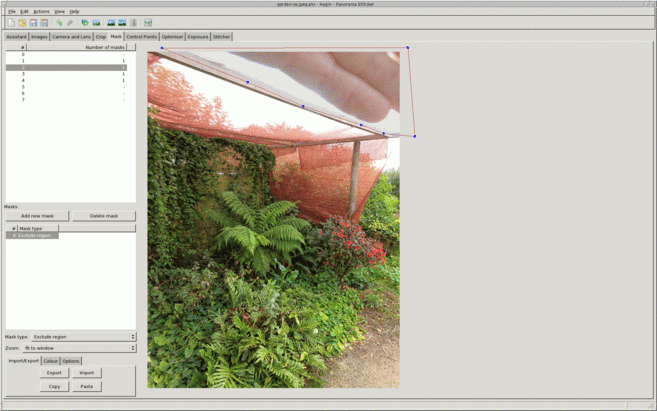Switch to the Colour sub-tab

(51, 361)
